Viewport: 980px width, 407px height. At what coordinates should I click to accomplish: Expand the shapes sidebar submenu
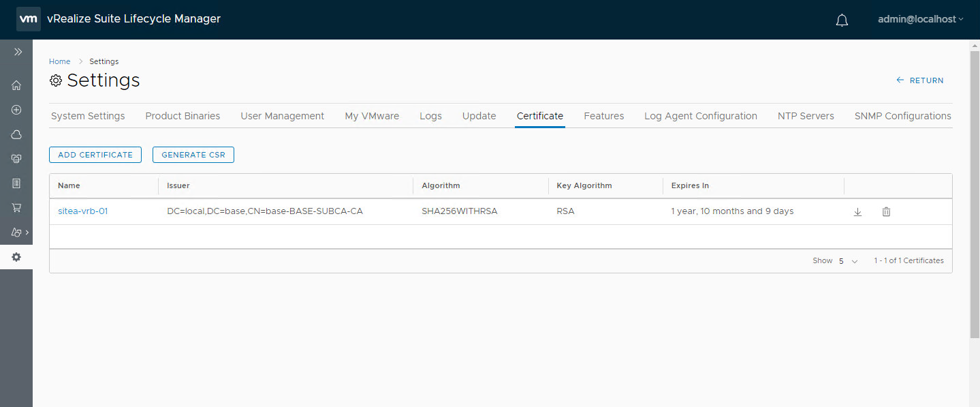pyautogui.click(x=20, y=232)
